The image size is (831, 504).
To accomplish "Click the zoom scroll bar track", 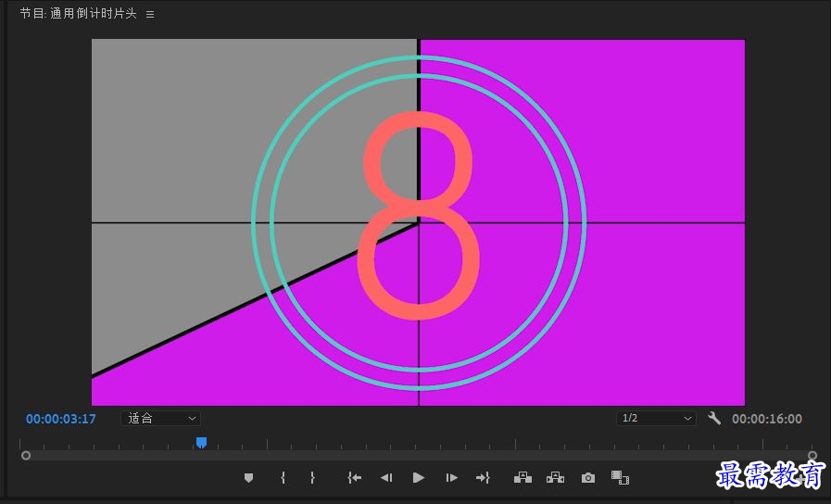I will click(x=419, y=456).
